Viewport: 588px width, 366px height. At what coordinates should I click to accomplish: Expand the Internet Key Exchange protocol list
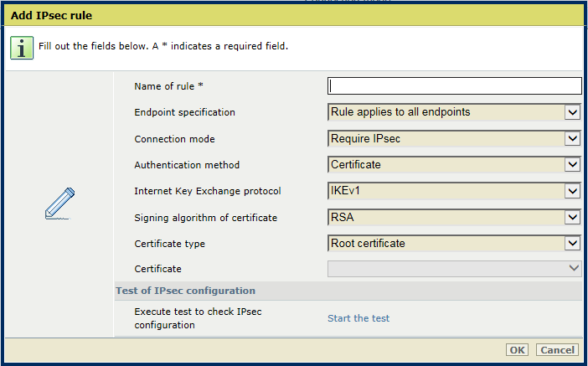(455, 191)
